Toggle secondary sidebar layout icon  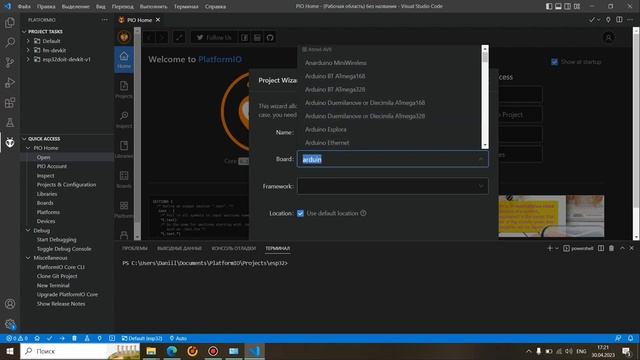pyautogui.click(x=567, y=6)
